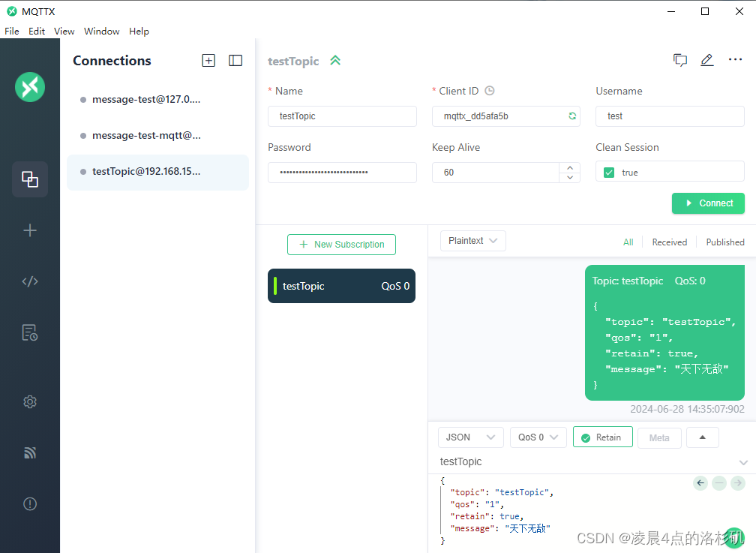756x553 pixels.
Task: Collapse the connection details with chevron arrows
Action: [x=334, y=61]
